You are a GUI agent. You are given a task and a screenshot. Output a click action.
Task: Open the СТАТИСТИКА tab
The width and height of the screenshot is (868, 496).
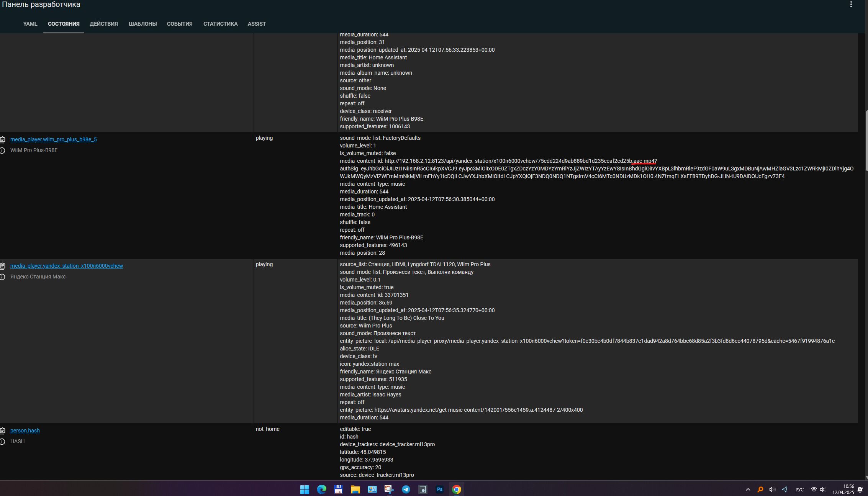coord(220,24)
